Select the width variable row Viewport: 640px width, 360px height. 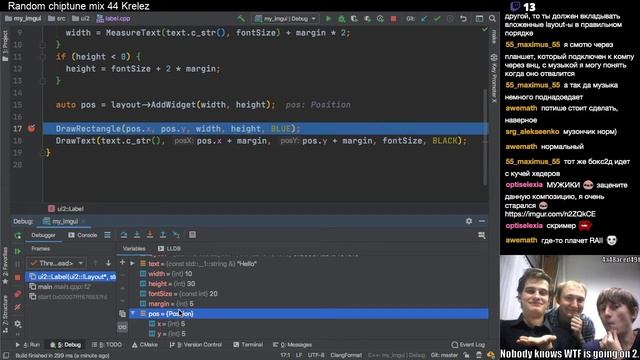[308, 274]
